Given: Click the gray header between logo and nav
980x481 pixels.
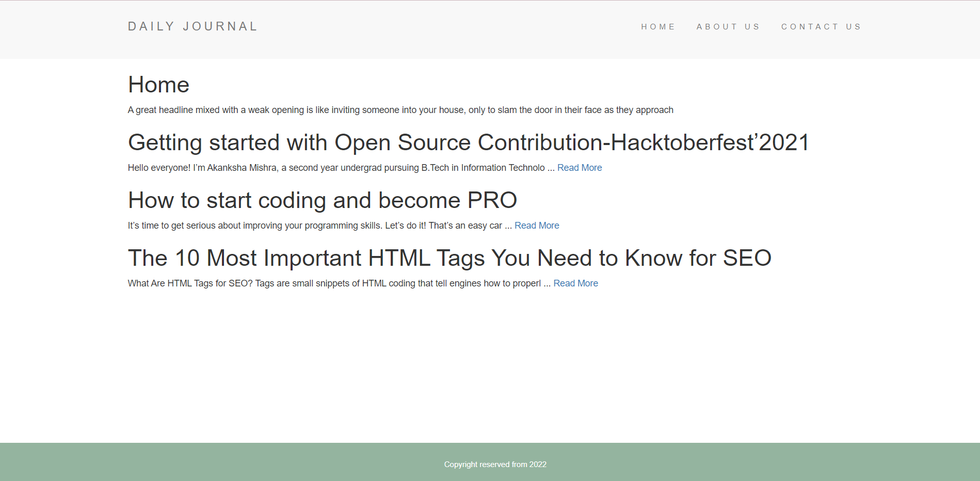Looking at the screenshot, I should pos(449,28).
